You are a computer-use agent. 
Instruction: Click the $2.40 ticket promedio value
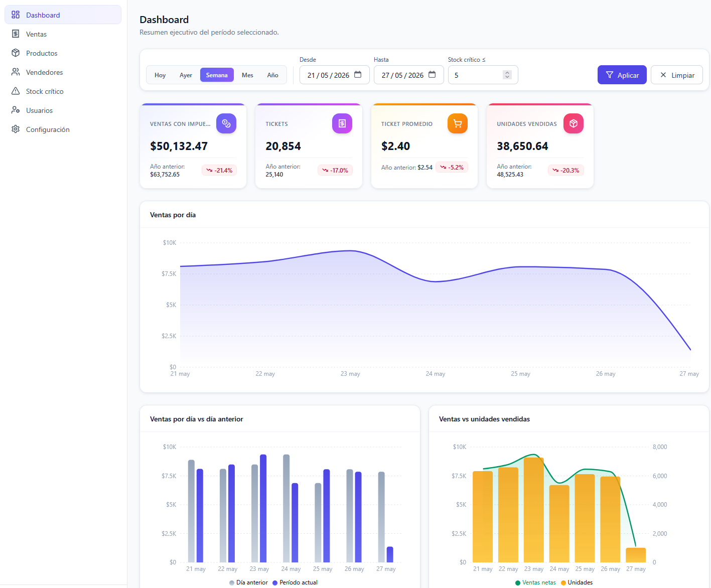[x=395, y=146]
